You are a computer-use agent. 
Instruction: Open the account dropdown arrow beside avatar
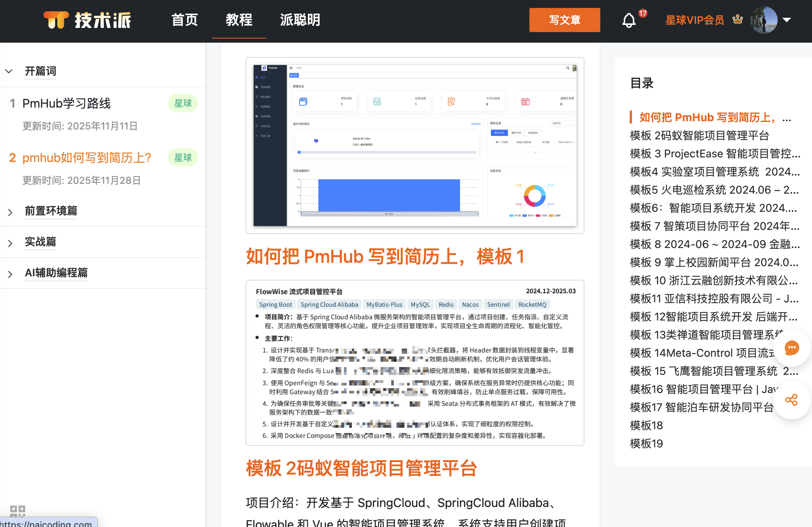click(x=787, y=20)
